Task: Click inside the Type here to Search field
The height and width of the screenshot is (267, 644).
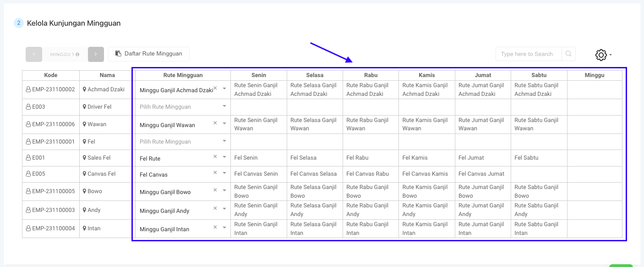Action: 528,54
